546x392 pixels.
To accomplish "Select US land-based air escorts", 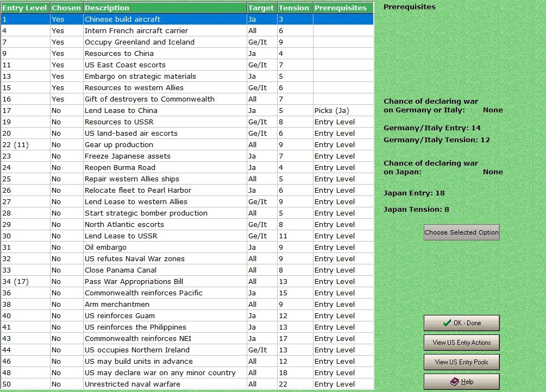I will [187, 134].
